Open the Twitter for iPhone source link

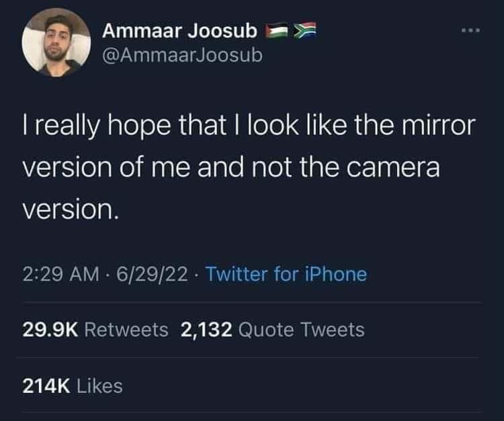coord(286,274)
